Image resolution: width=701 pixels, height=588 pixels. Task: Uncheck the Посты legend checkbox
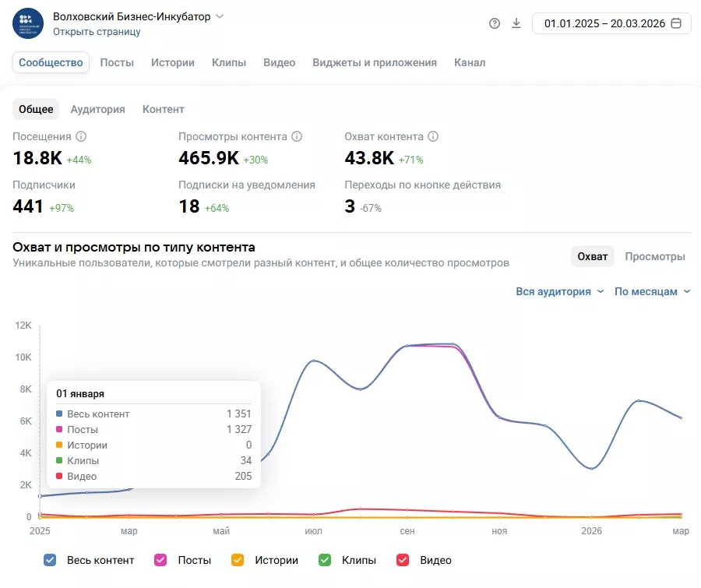(161, 560)
